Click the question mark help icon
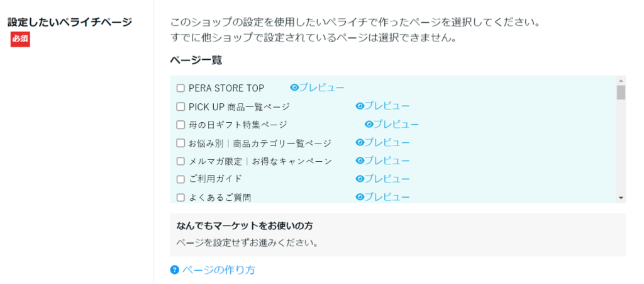This screenshot has width=644, height=284. coord(175,270)
